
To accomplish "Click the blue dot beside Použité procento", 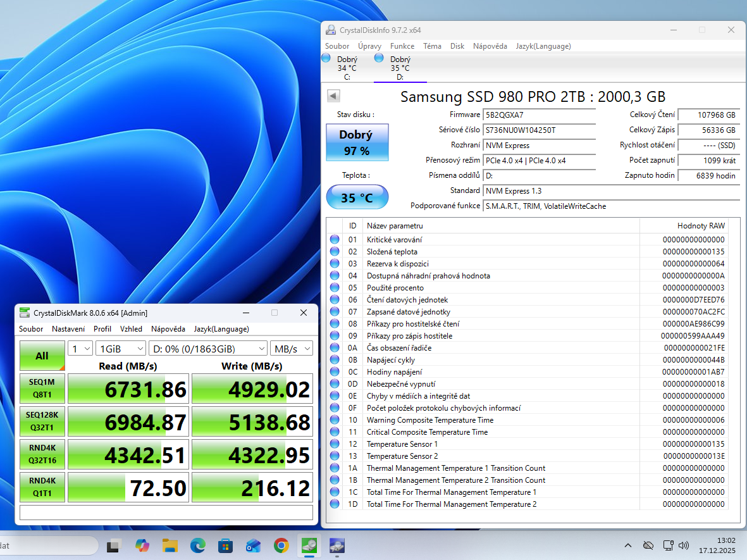I will click(334, 287).
